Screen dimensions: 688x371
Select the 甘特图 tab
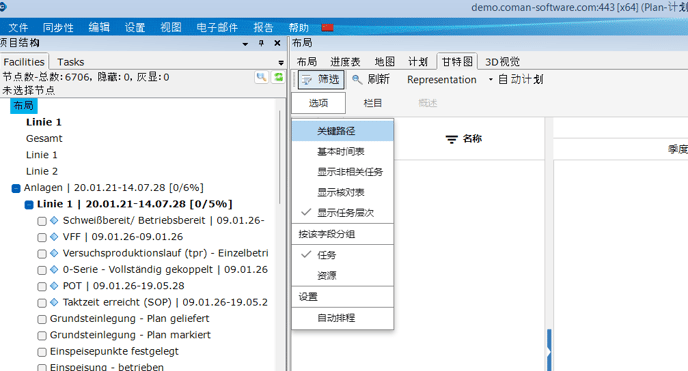point(457,62)
